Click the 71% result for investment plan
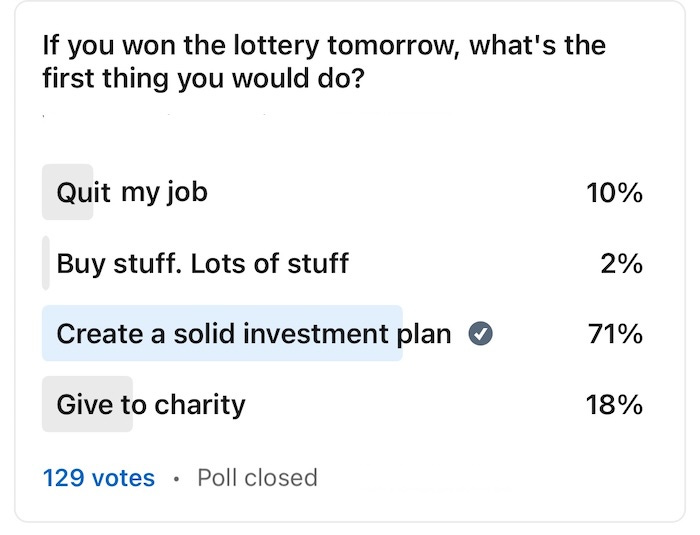This screenshot has height=535, width=700. pos(616,334)
